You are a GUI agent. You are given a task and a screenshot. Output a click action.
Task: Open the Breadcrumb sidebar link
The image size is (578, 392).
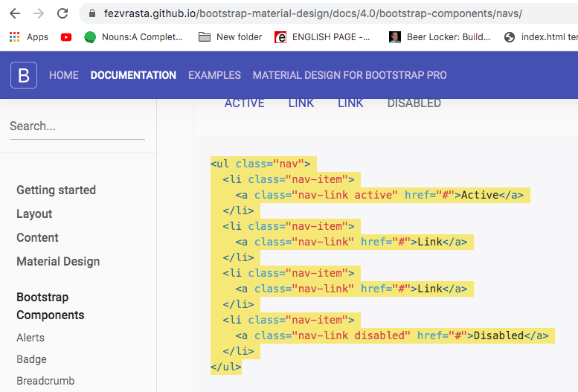pos(45,381)
